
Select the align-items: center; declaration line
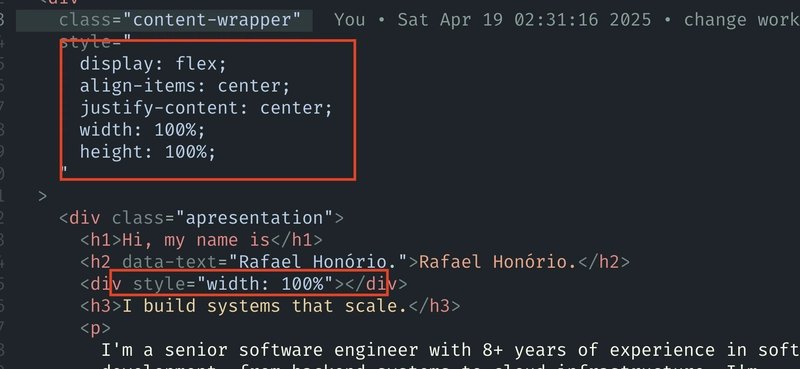pos(185,86)
